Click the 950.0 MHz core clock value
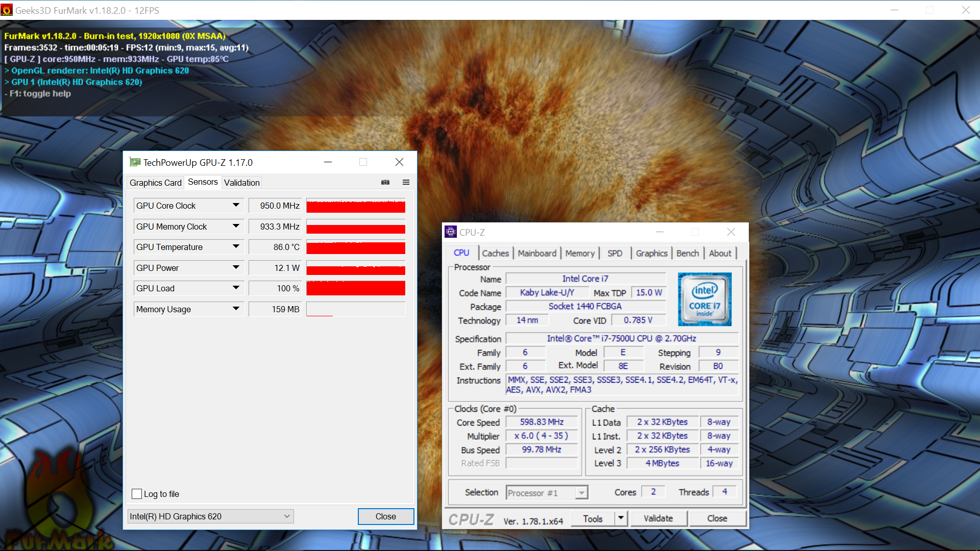Viewport: 980px width, 551px height. pos(275,206)
